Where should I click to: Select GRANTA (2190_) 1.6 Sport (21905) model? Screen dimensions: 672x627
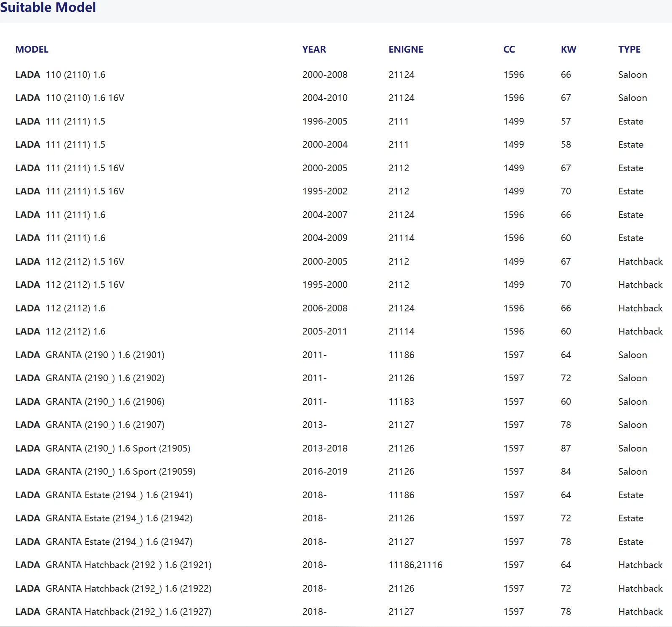coord(118,448)
